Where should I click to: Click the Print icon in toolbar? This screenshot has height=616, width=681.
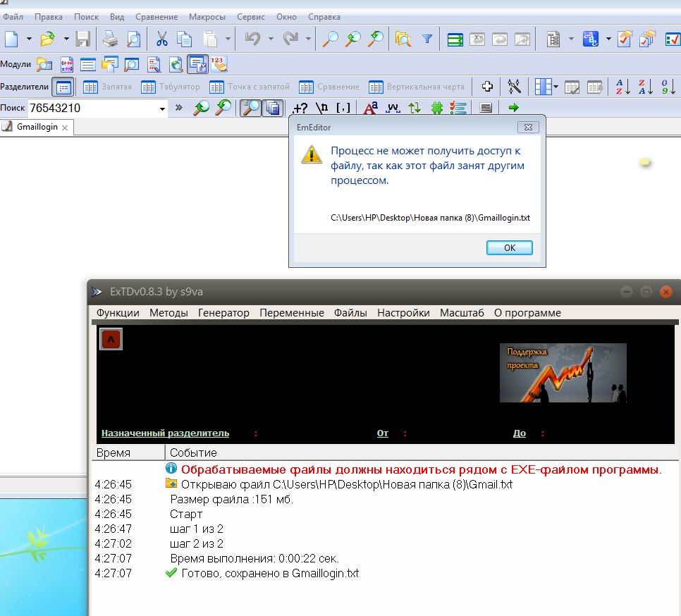click(x=111, y=39)
